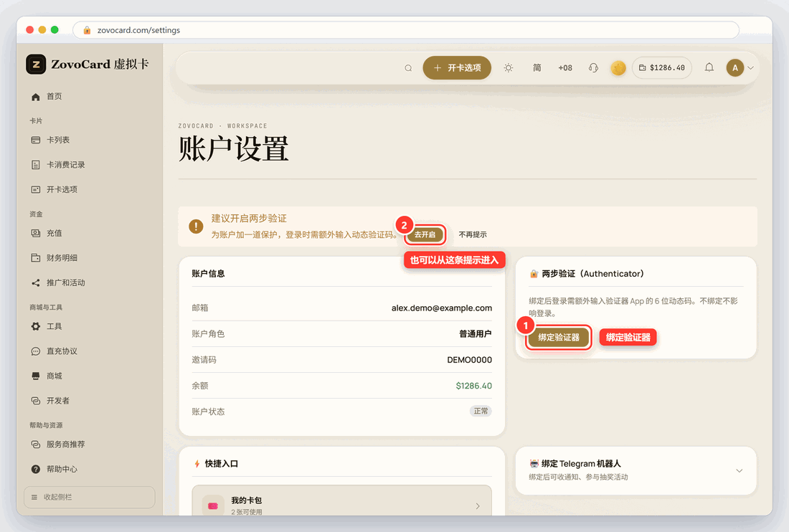Viewport: 789px width, 532px height.
Task: Click the orange warning icon in banner
Action: pyautogui.click(x=196, y=227)
